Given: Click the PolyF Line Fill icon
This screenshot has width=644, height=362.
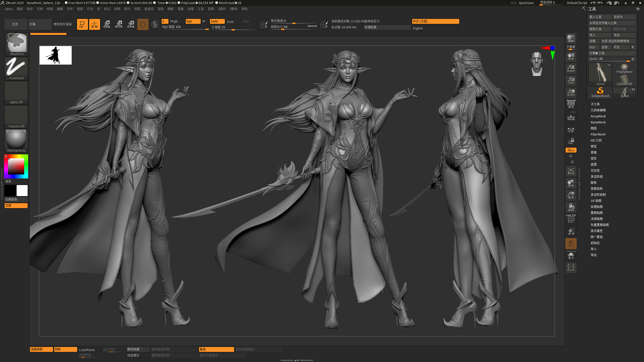Looking at the screenshot, I should 571,219.
